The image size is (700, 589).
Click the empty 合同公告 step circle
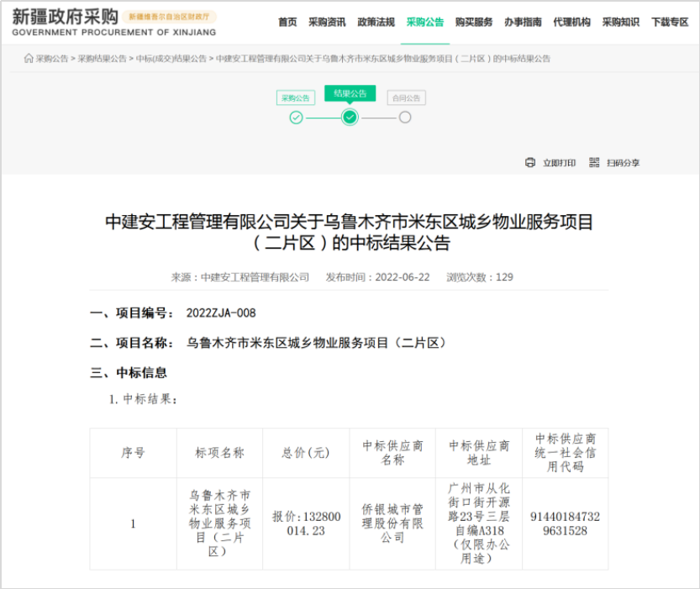(x=405, y=118)
